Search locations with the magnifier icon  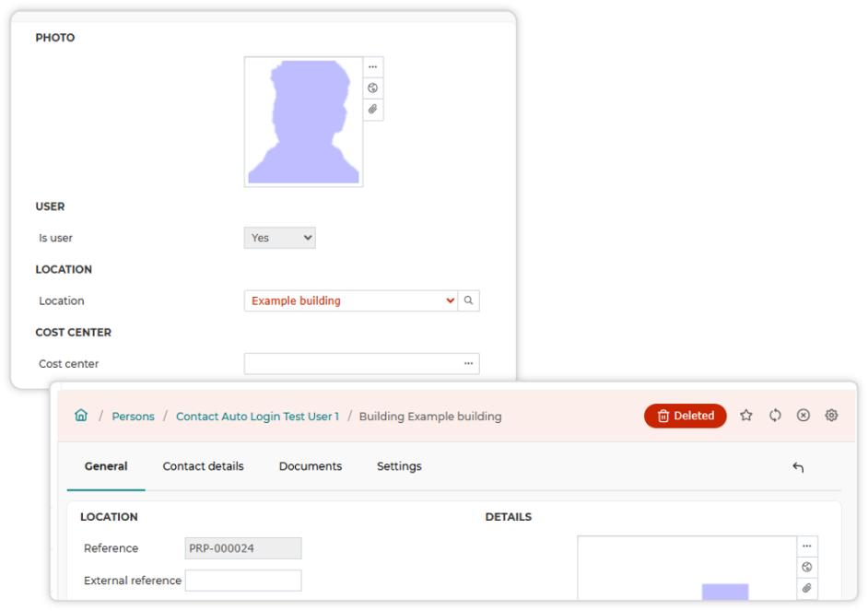[x=468, y=300]
